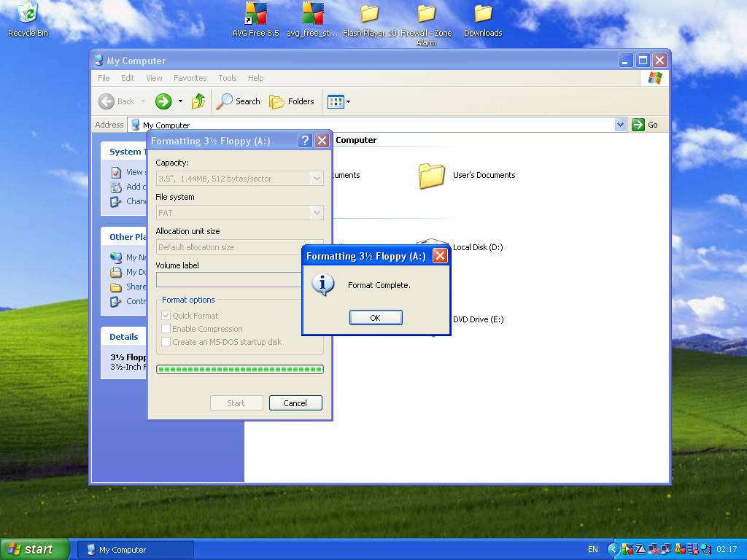Close the Format Complete message box
This screenshot has height=560, width=747.
tap(440, 256)
